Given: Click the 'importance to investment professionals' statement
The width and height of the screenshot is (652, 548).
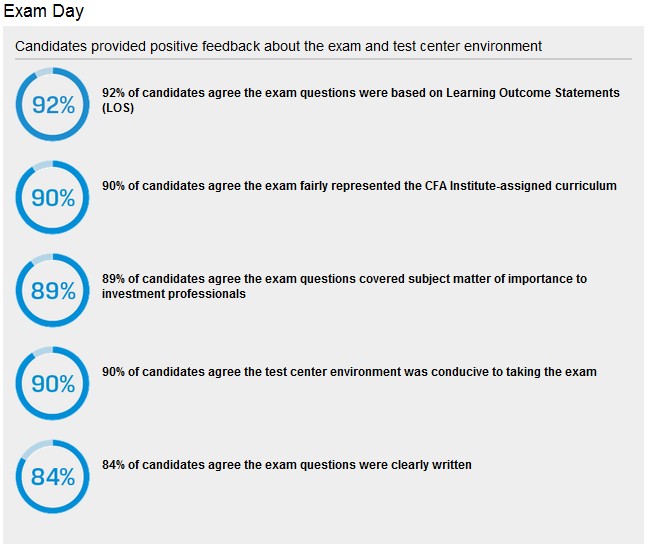Looking at the screenshot, I should [344, 286].
